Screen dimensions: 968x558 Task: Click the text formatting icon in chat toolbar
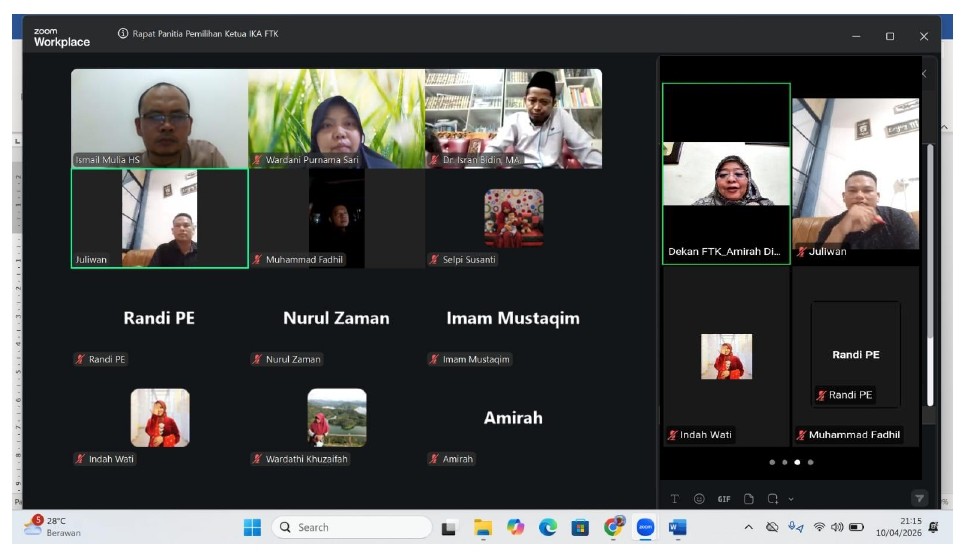pyautogui.click(x=674, y=498)
